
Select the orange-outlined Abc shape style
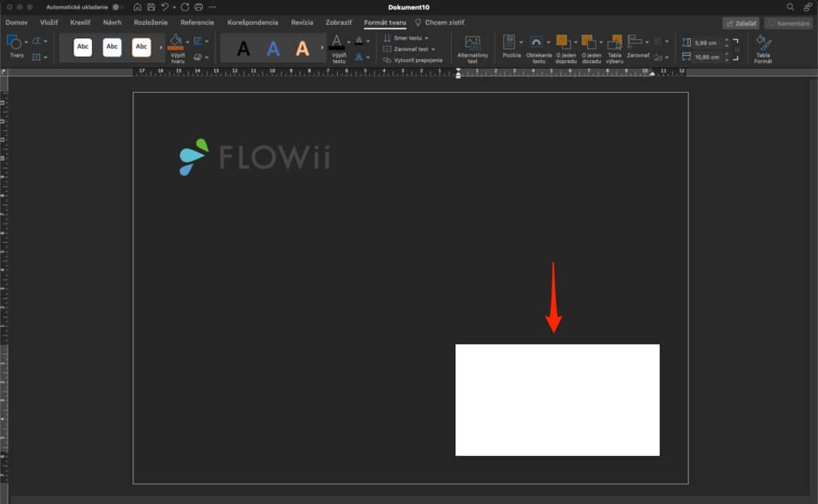(141, 47)
